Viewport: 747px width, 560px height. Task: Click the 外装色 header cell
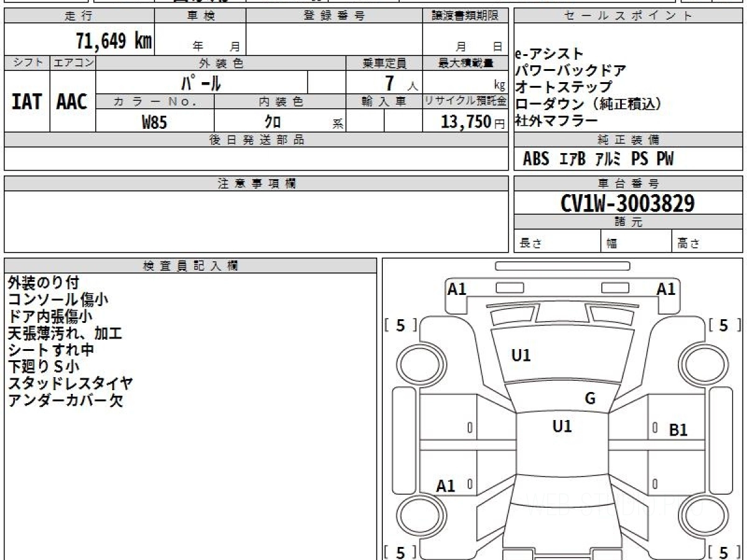click(x=221, y=63)
